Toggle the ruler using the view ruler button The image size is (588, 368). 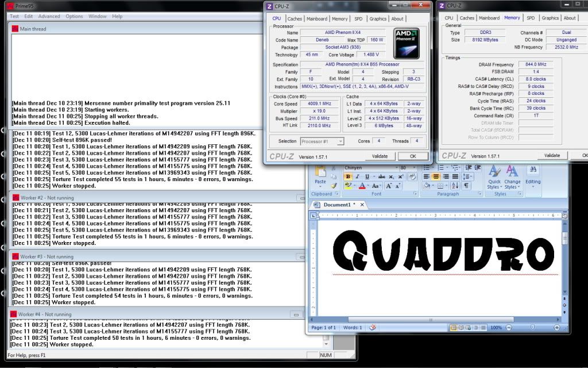point(564,216)
